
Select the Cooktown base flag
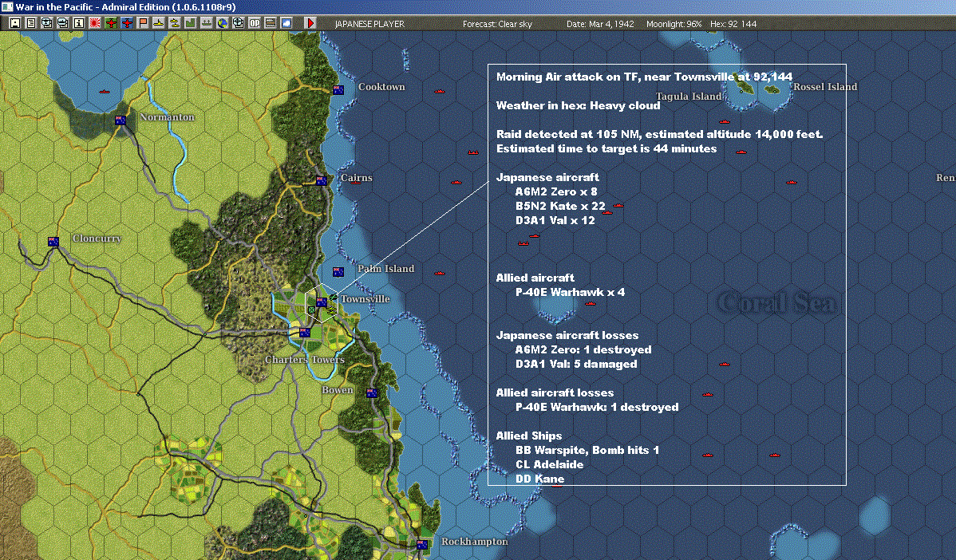pos(338,89)
